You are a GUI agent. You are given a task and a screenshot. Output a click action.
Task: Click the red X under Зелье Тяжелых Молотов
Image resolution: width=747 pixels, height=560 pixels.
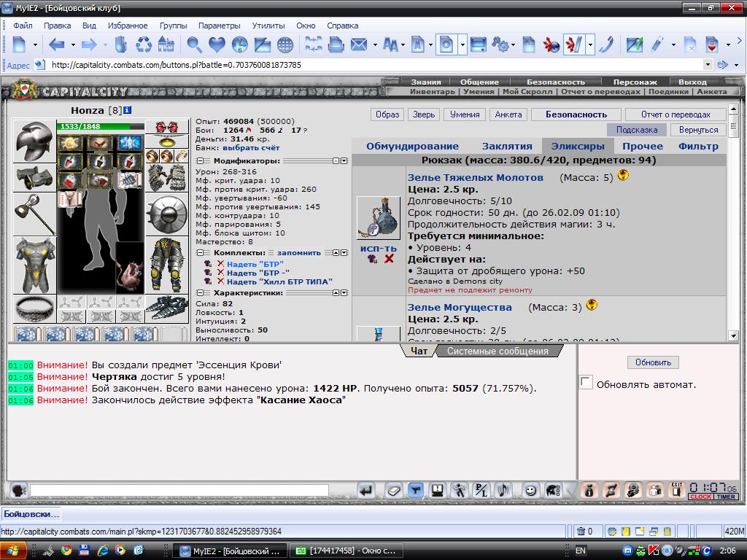tap(390, 259)
